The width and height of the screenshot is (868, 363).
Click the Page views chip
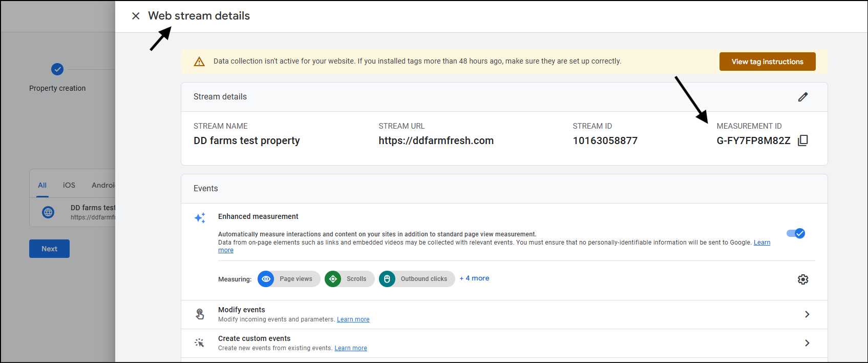pyautogui.click(x=289, y=279)
